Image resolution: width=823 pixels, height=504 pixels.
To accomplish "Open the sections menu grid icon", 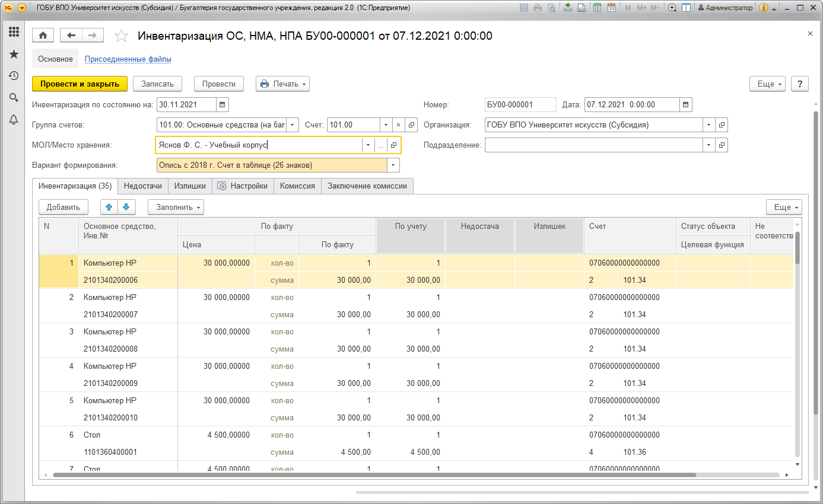I will 14,31.
